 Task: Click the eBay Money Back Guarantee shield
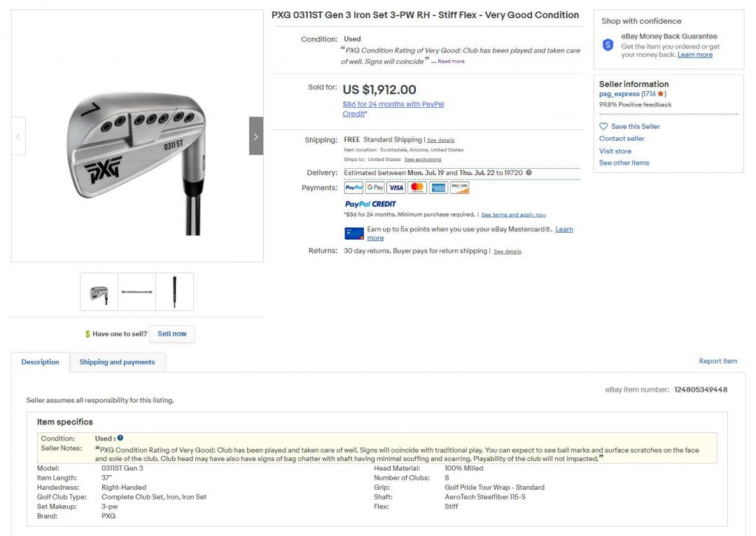608,45
